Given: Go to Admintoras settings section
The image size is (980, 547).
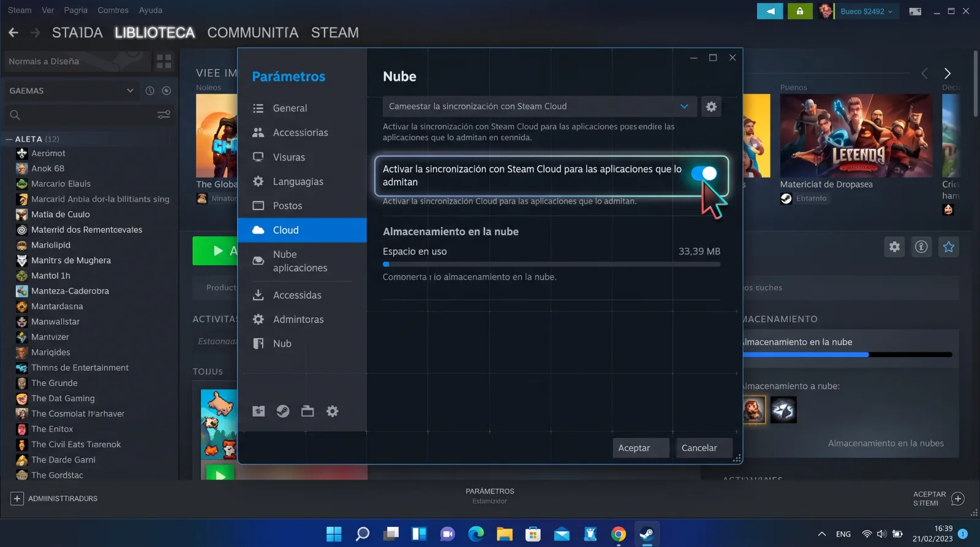Looking at the screenshot, I should click(x=302, y=320).
